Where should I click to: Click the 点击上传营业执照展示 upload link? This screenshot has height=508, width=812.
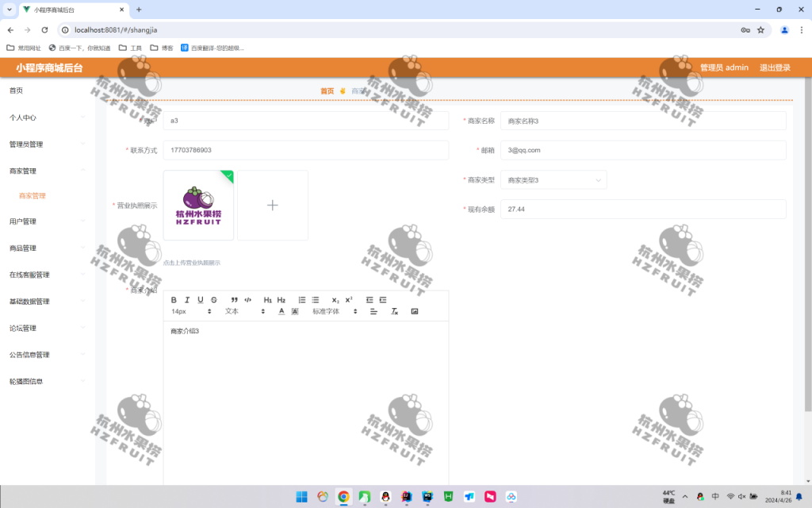point(190,262)
